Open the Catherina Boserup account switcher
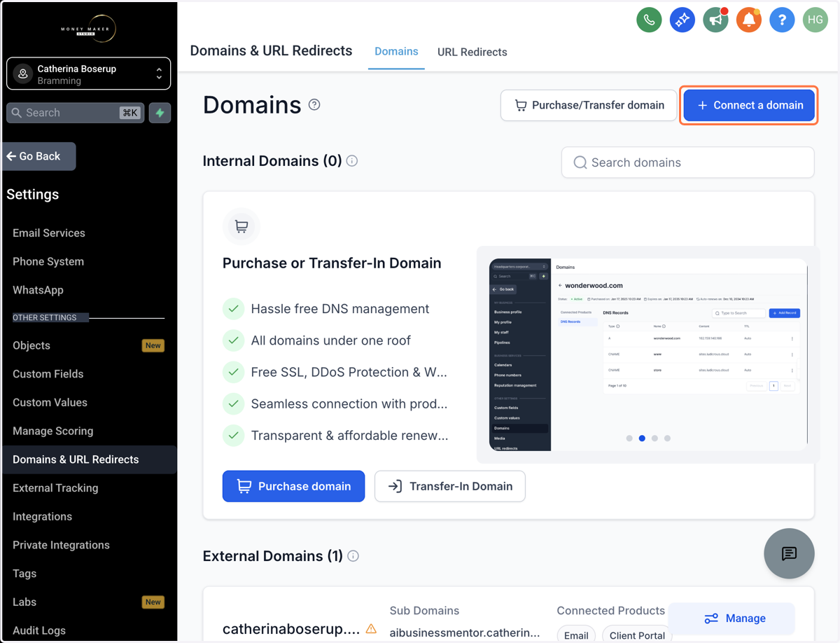The height and width of the screenshot is (643, 840). pyautogui.click(x=88, y=74)
